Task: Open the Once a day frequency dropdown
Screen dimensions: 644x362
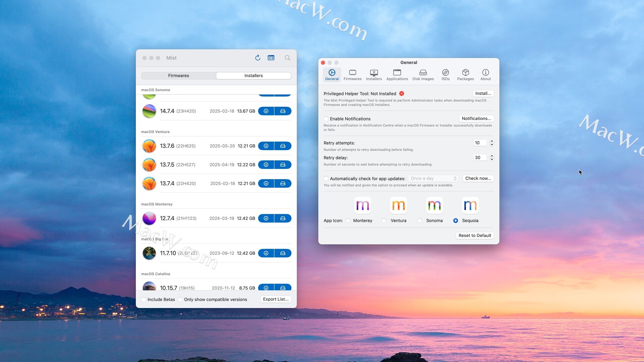Action: [433, 178]
